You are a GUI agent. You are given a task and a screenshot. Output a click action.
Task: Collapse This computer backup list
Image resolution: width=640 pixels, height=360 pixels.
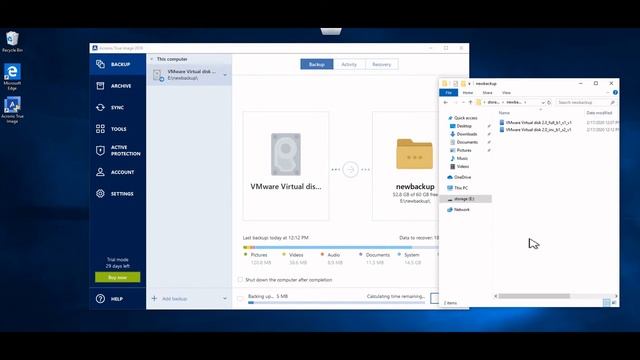tap(152, 59)
